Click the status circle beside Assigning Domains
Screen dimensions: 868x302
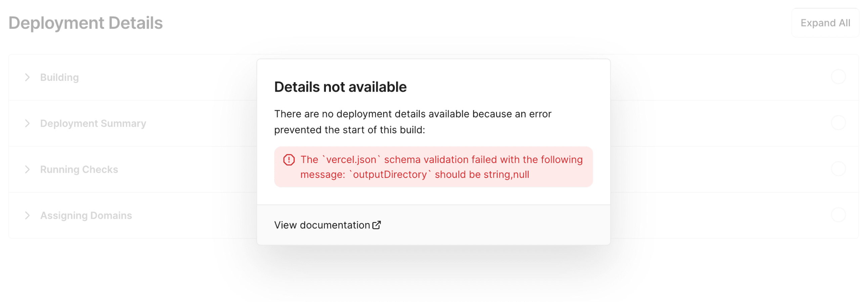pyautogui.click(x=839, y=215)
